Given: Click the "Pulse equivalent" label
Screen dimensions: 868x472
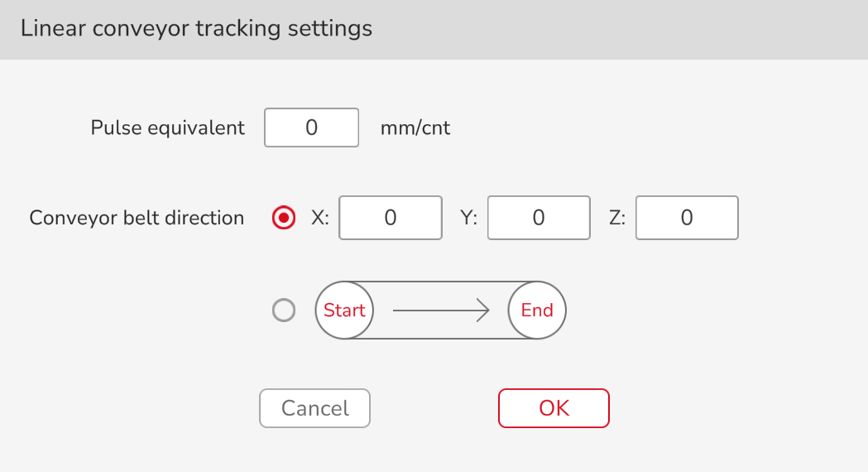Looking at the screenshot, I should click(x=168, y=128).
